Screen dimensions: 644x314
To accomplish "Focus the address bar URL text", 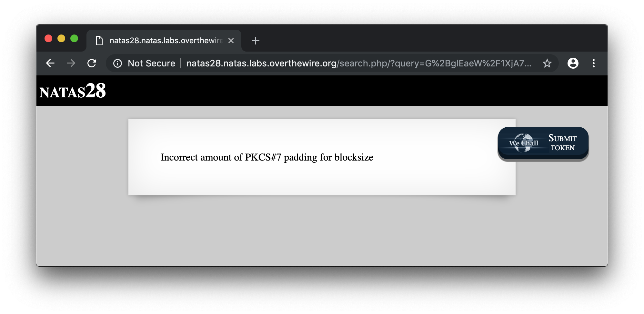I will point(358,63).
